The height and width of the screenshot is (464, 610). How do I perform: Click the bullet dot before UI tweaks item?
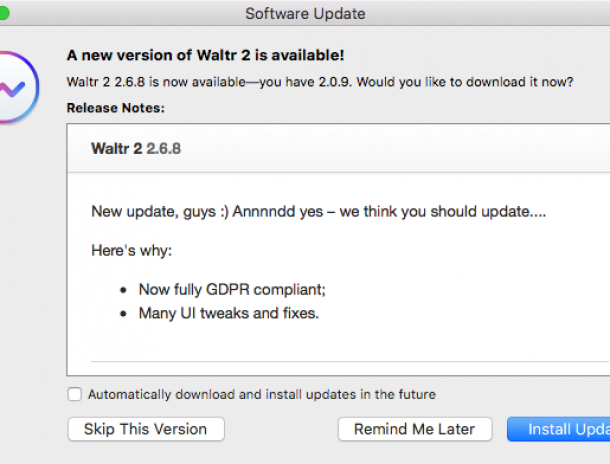tap(123, 313)
